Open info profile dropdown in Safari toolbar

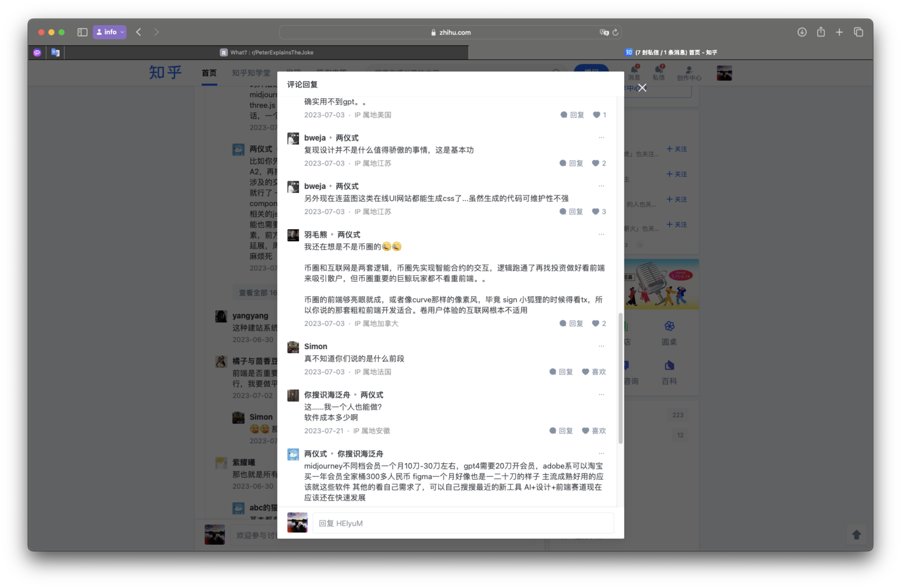click(109, 32)
